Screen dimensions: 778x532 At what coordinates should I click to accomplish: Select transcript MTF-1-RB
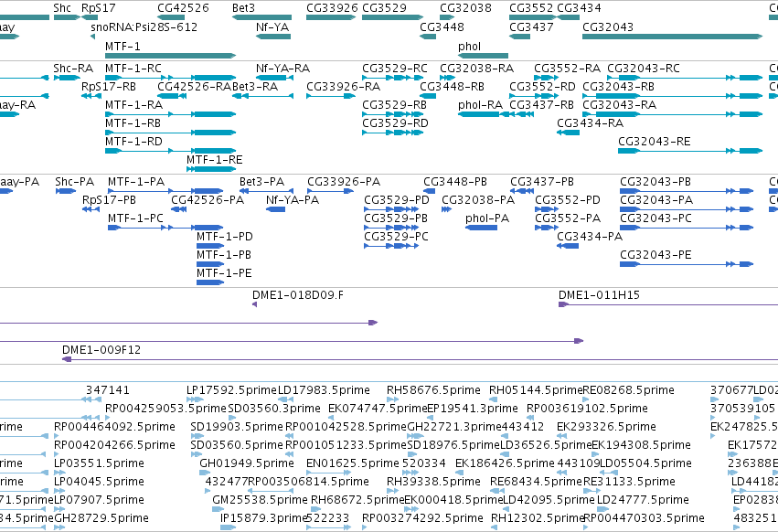(x=170, y=133)
